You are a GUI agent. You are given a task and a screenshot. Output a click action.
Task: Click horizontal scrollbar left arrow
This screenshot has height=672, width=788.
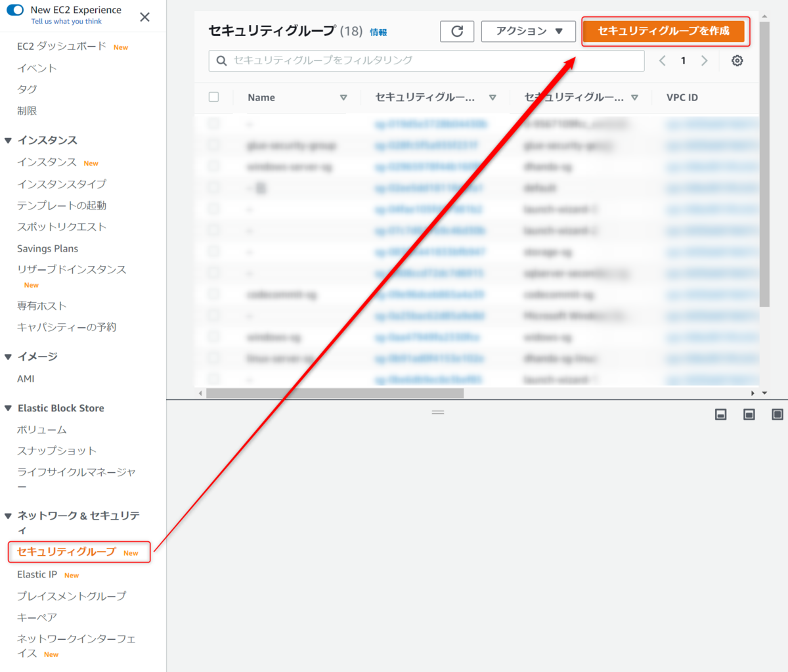(x=200, y=393)
